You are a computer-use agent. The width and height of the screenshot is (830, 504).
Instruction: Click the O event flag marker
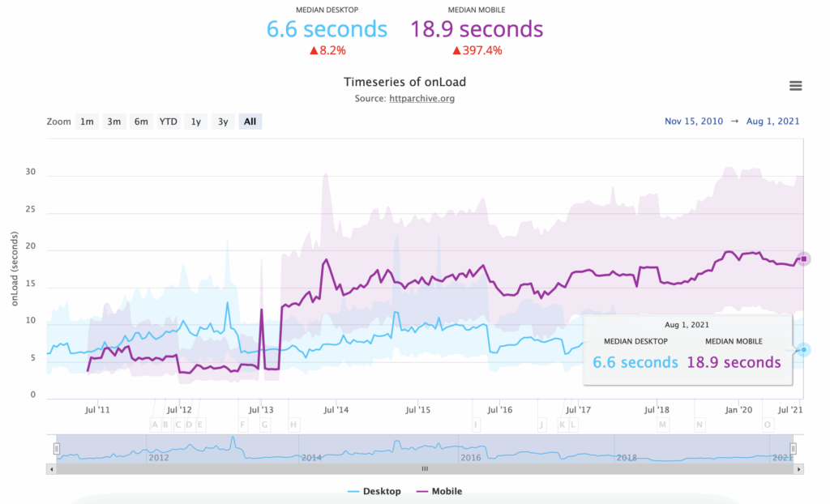click(767, 425)
